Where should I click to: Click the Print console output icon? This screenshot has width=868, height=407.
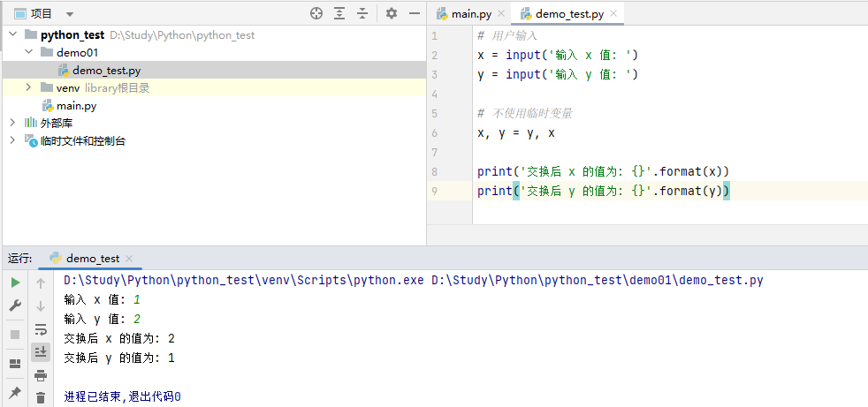coord(41,375)
